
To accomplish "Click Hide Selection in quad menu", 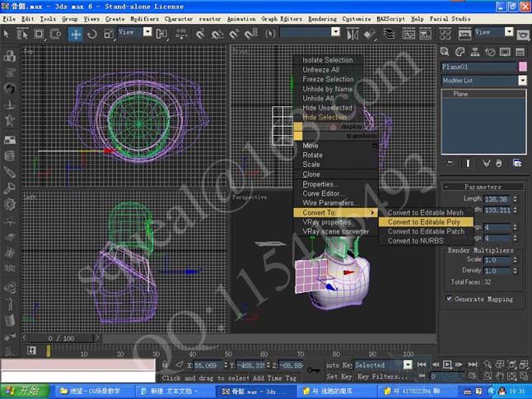I will [324, 118].
